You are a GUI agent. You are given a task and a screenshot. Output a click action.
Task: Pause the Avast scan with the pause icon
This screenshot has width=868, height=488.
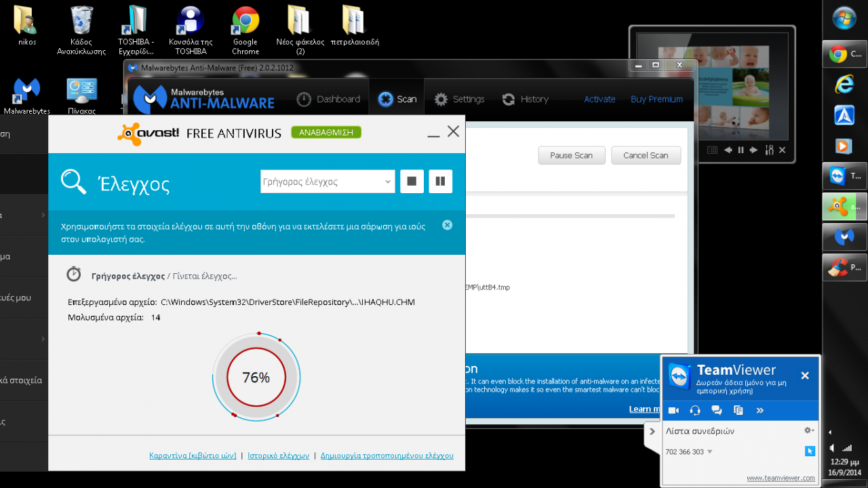[441, 182]
